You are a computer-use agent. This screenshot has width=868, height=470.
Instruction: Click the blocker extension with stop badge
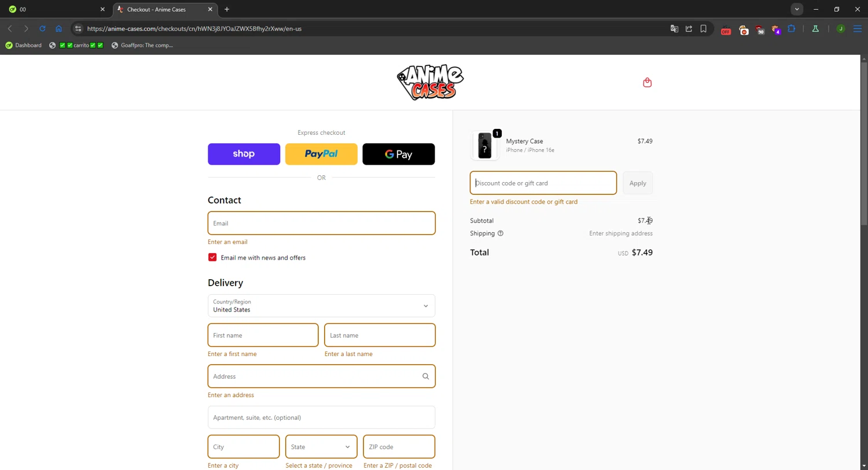tap(744, 30)
